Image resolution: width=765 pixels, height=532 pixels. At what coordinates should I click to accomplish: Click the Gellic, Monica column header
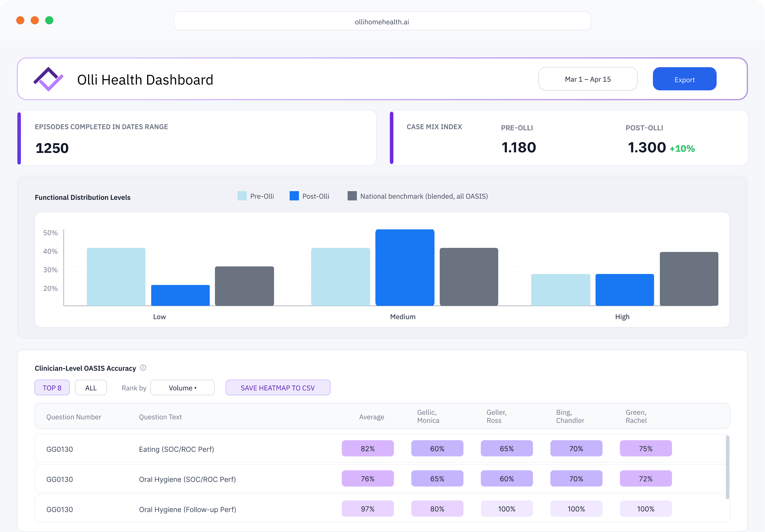tap(428, 416)
